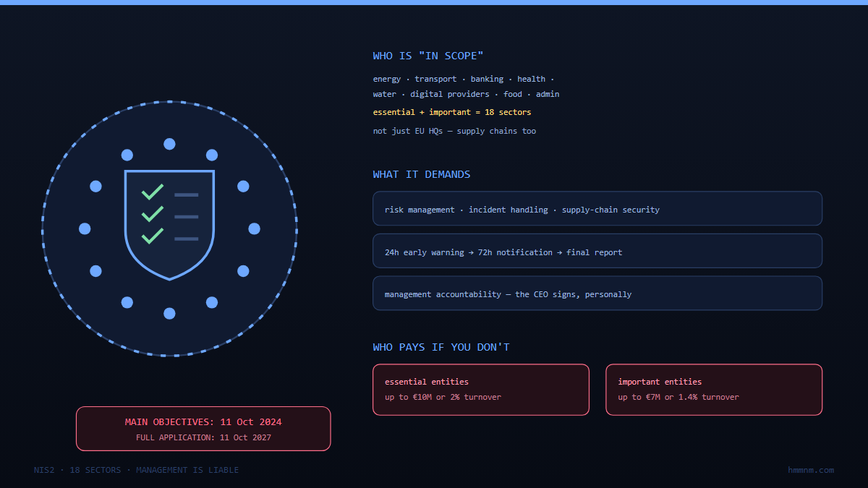Click the WHAT IT DEMANDS heading

click(x=422, y=174)
